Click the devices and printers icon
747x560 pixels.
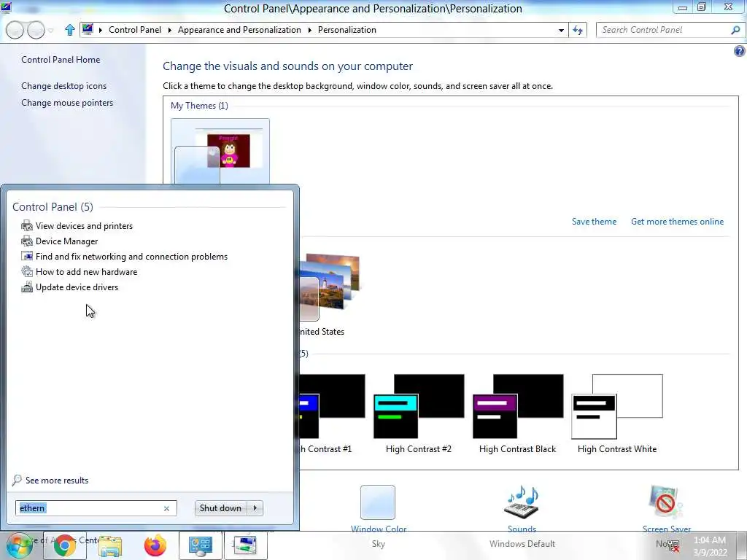point(27,226)
